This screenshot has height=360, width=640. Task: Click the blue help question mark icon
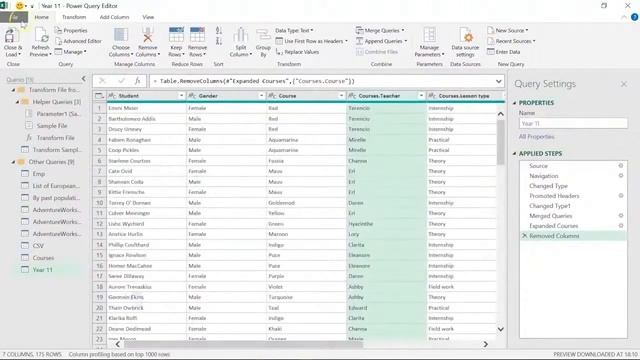[x=634, y=17]
